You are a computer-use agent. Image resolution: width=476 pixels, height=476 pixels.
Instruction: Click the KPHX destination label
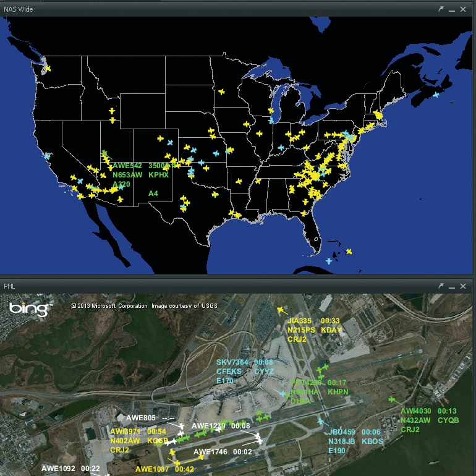pyautogui.click(x=158, y=175)
